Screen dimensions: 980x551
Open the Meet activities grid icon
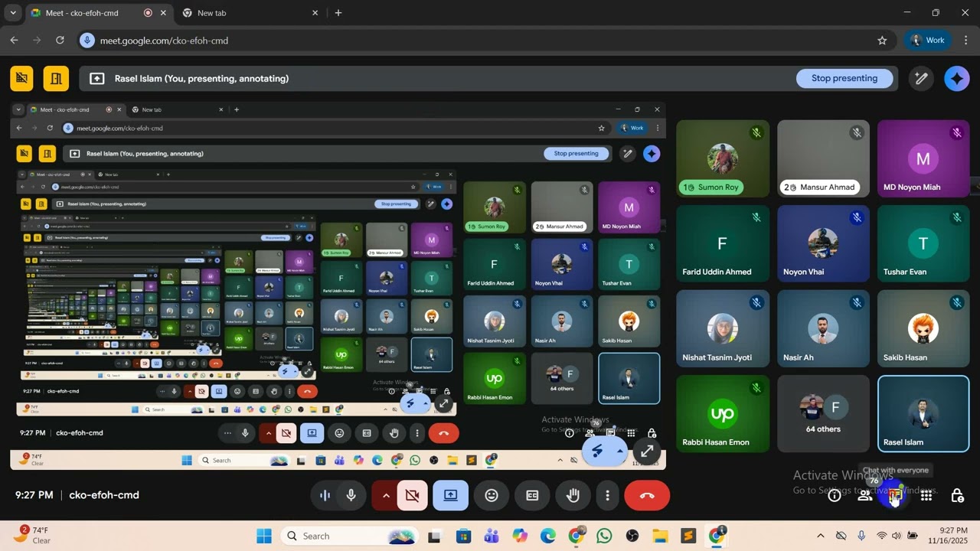[926, 495]
